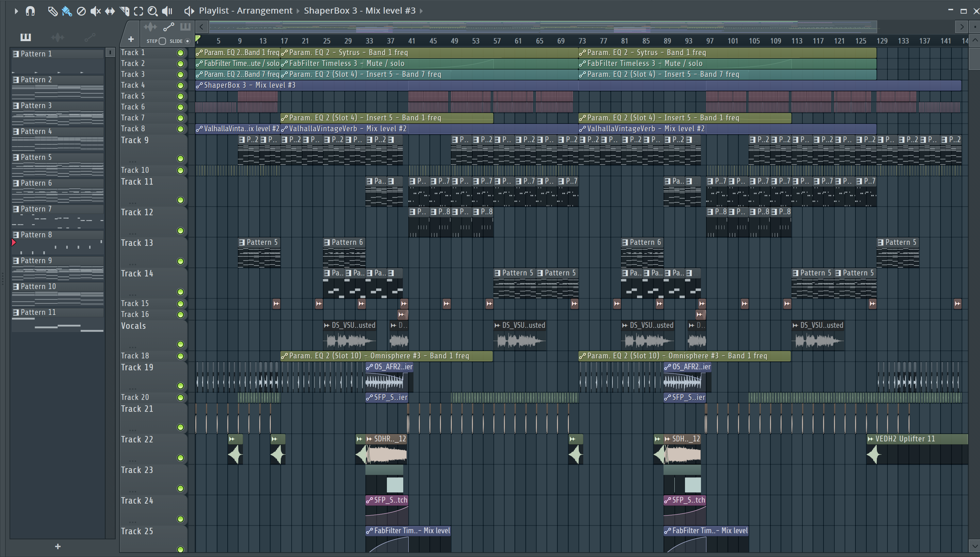
Task: Open arrangement selector arrow after Playlist - Arrangement
Action: pyautogui.click(x=298, y=11)
